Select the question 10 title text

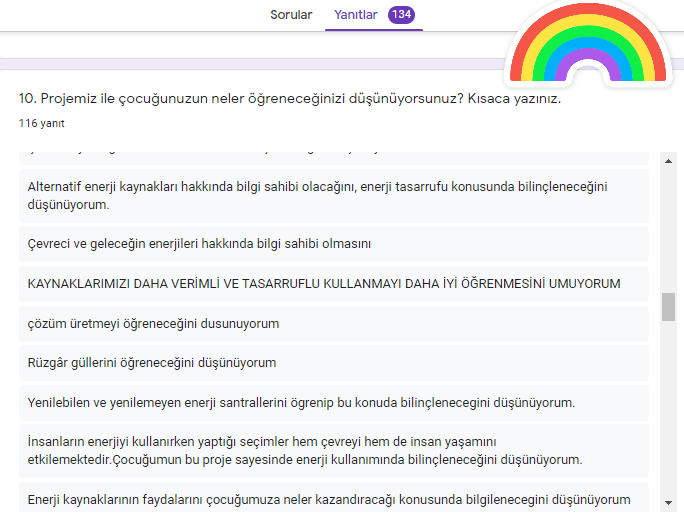pos(290,99)
